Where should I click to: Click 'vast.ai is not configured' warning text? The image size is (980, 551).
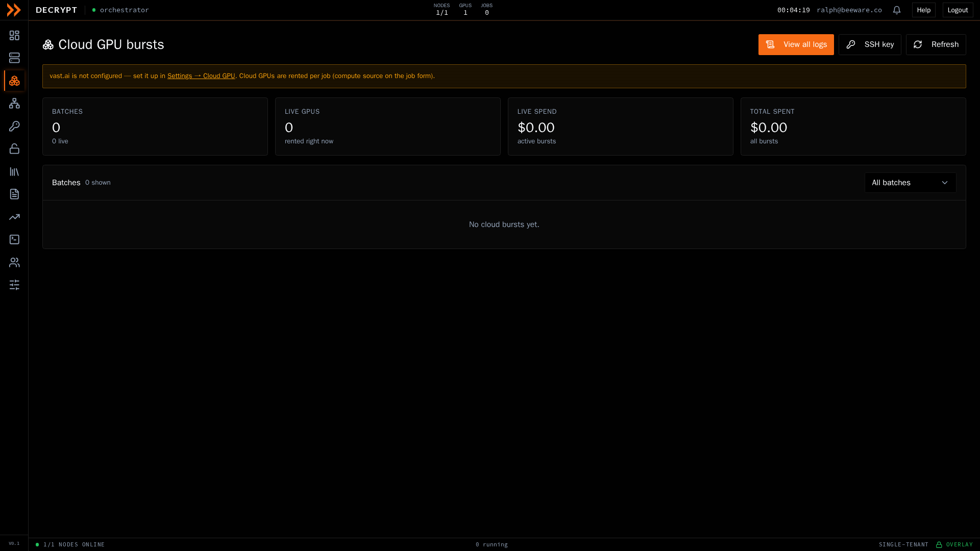click(86, 76)
